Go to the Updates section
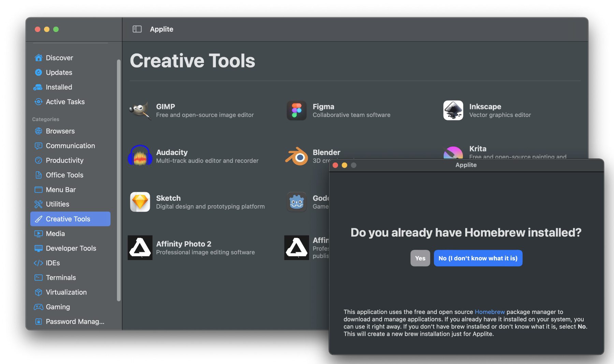 pyautogui.click(x=59, y=73)
